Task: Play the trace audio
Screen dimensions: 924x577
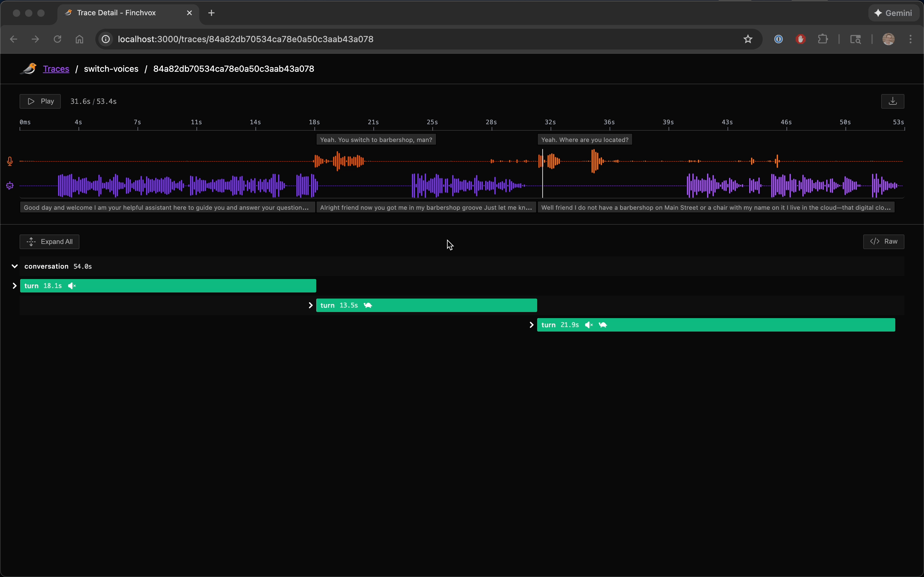Action: click(40, 101)
